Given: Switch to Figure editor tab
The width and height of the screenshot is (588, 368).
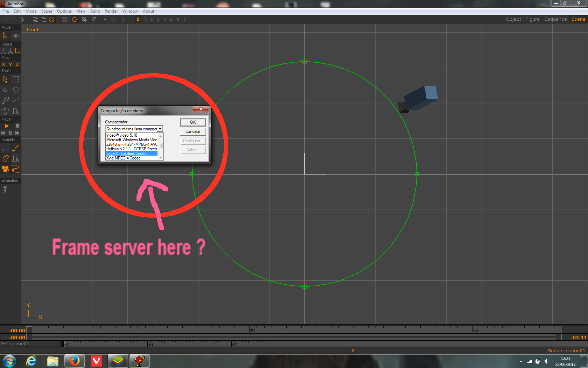Looking at the screenshot, I should click(532, 19).
